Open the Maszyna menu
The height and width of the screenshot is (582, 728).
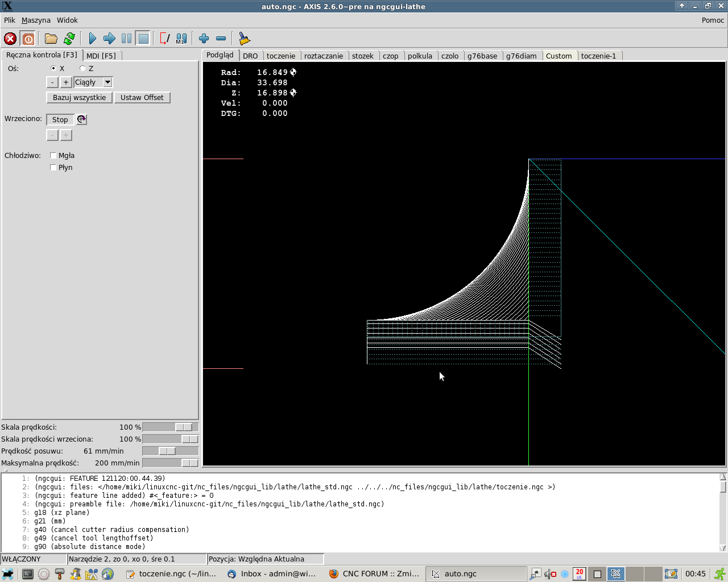point(36,20)
